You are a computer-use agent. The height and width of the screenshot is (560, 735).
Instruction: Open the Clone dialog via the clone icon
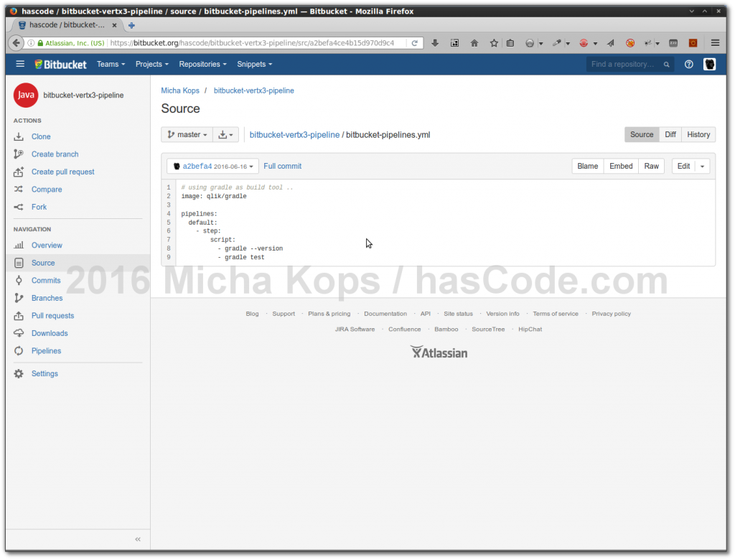(x=20, y=136)
